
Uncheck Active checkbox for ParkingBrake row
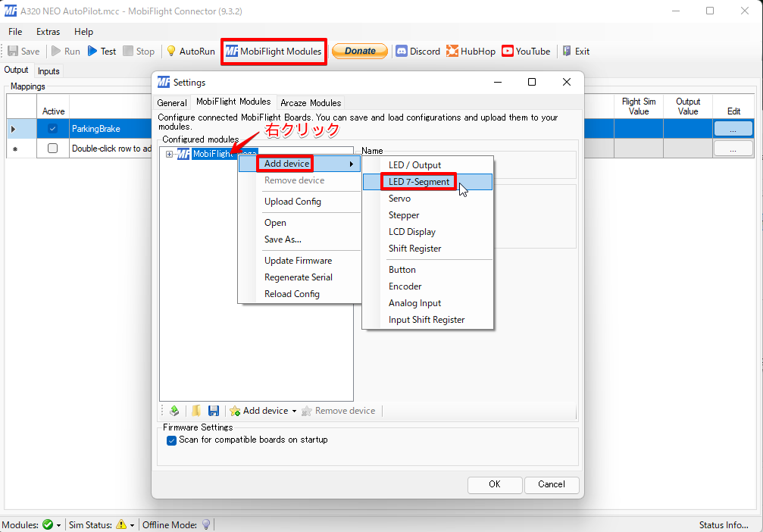[x=52, y=129]
